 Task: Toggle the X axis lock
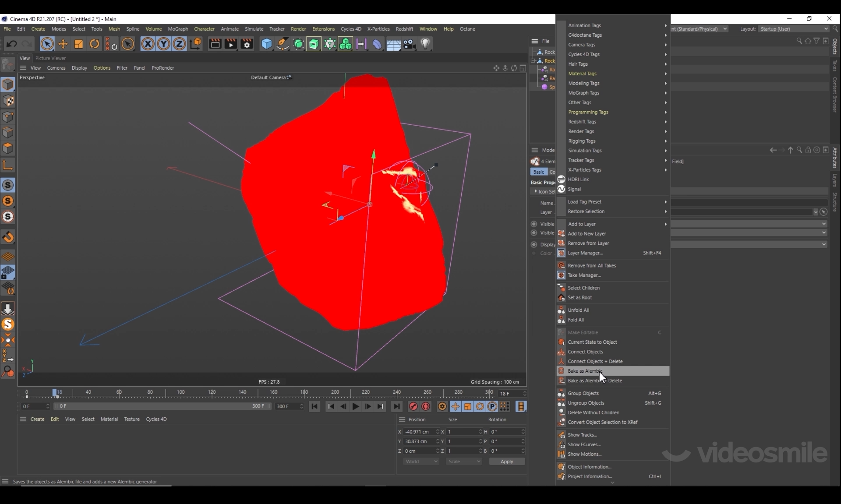(x=148, y=44)
